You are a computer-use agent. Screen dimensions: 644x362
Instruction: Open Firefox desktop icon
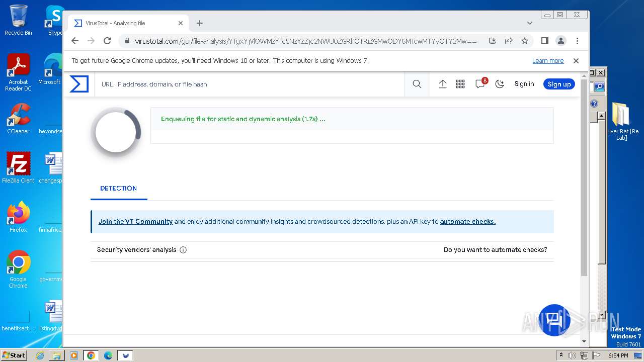(18, 217)
